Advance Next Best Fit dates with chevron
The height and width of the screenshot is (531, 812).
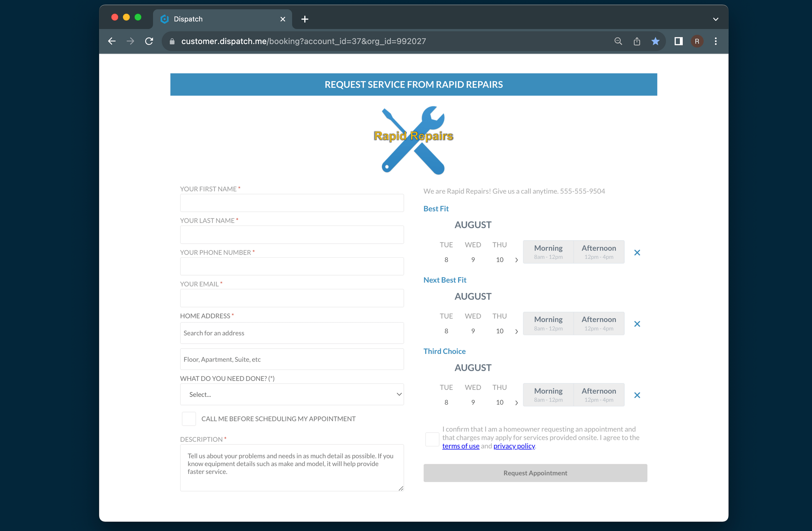point(517,331)
